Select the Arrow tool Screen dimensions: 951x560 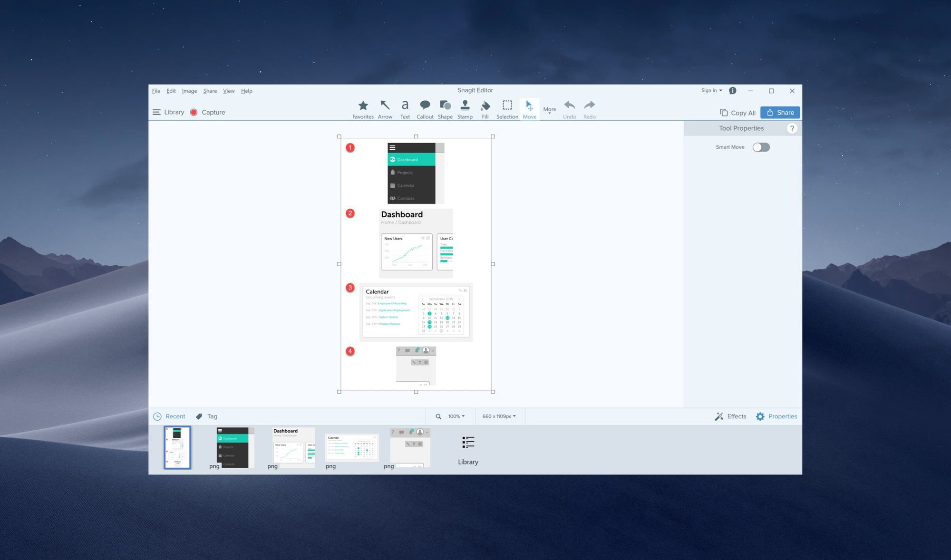pyautogui.click(x=386, y=109)
